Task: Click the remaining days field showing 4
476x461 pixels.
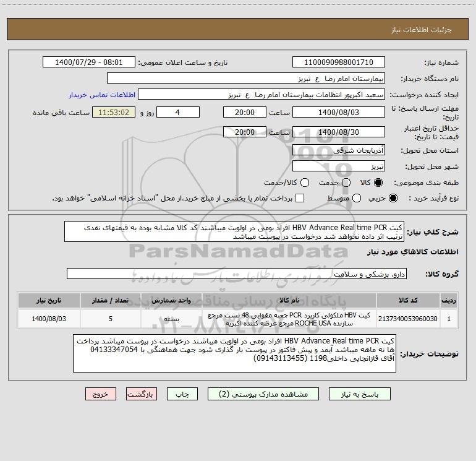Action: (x=178, y=112)
